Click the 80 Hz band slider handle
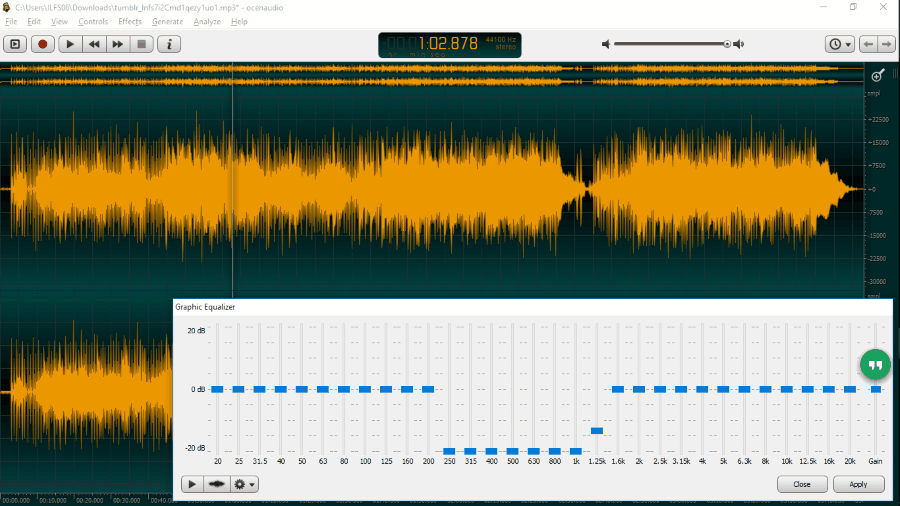900x506 pixels. [x=344, y=390]
